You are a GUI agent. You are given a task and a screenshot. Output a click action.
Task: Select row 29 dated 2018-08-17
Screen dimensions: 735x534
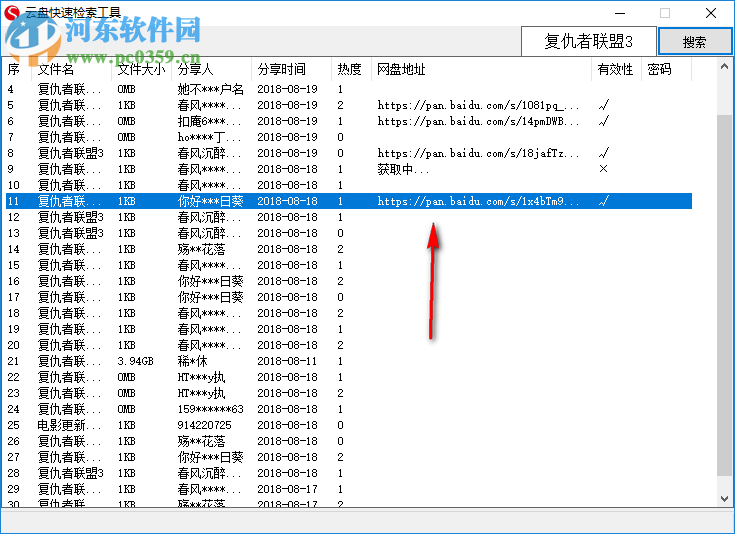[x=349, y=489]
